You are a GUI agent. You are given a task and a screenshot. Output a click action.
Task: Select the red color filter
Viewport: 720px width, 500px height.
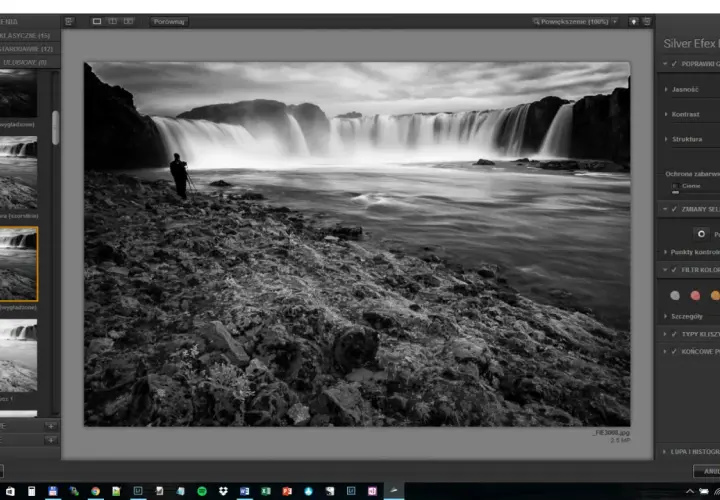click(x=695, y=295)
